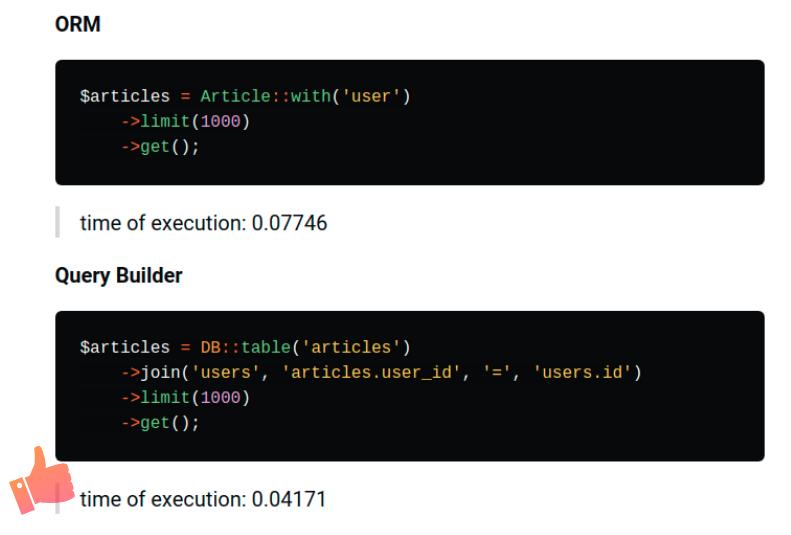Click DB::table('articles') in the code block
Image resolution: width=791 pixels, height=535 pixels.
pyautogui.click(x=305, y=347)
